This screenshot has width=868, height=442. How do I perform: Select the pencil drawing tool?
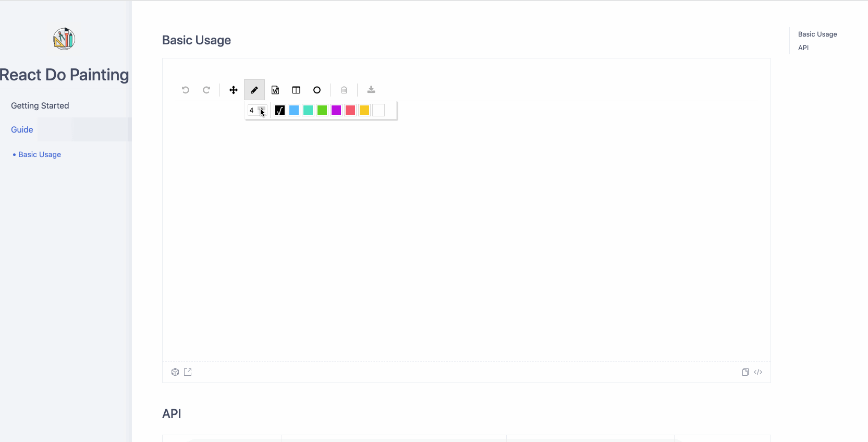pyautogui.click(x=254, y=90)
